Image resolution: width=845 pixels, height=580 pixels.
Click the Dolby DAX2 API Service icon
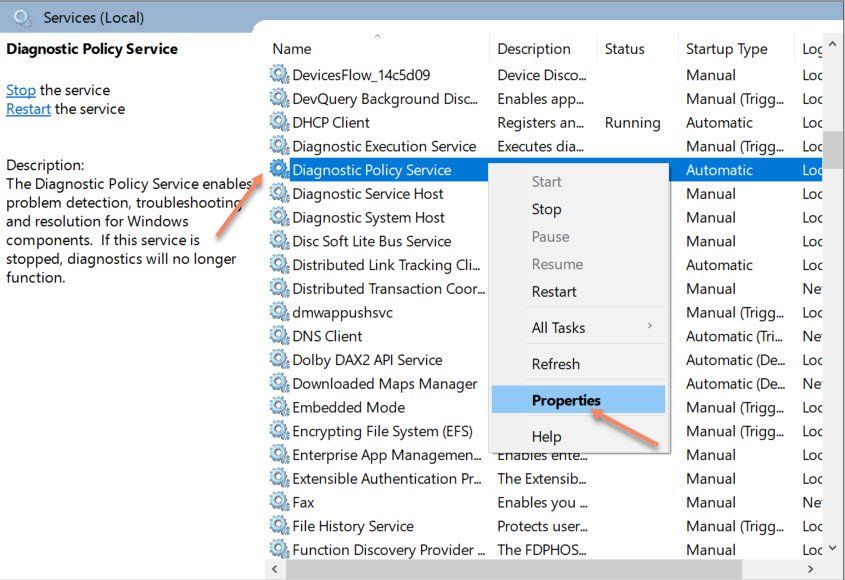(279, 360)
